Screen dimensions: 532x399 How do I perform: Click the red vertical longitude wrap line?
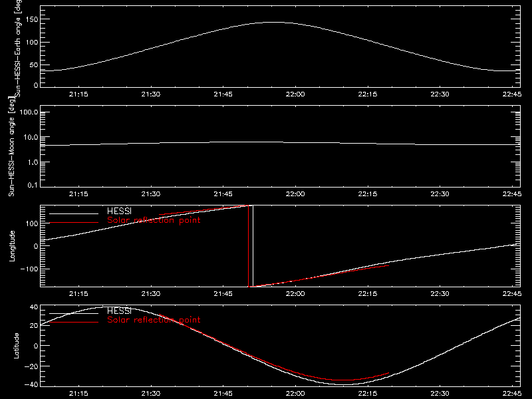(x=249, y=246)
